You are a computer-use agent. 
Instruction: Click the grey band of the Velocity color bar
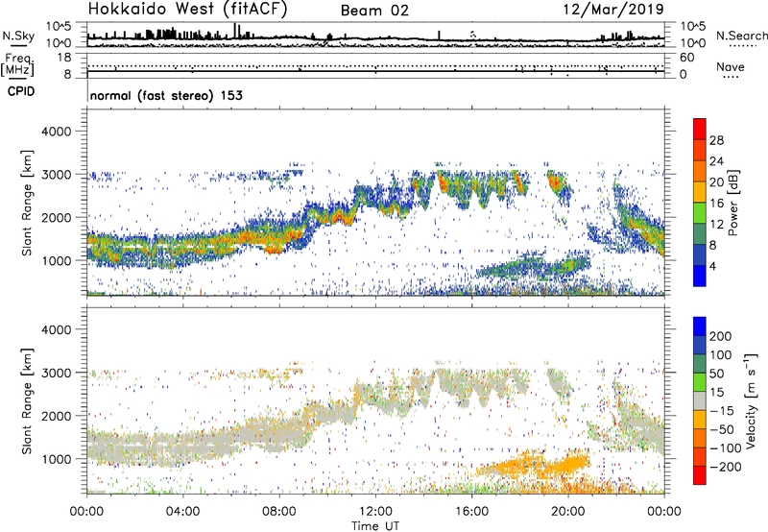pyautogui.click(x=700, y=401)
